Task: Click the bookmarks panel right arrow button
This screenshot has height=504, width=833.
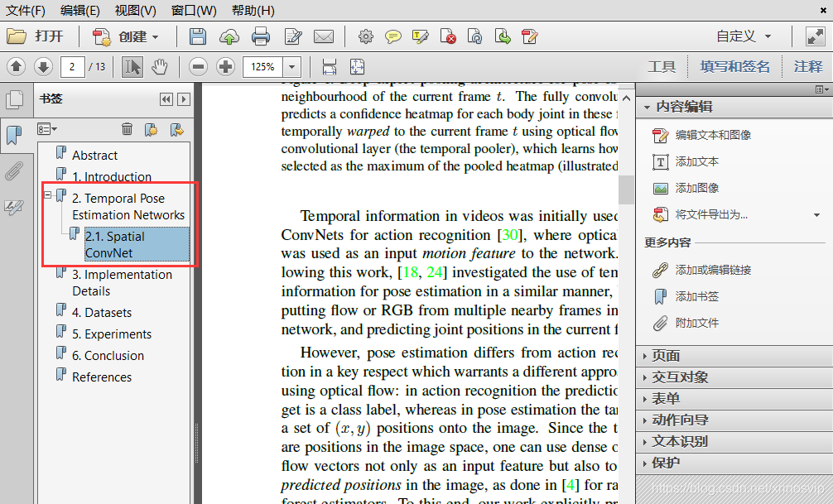Action: coord(184,99)
